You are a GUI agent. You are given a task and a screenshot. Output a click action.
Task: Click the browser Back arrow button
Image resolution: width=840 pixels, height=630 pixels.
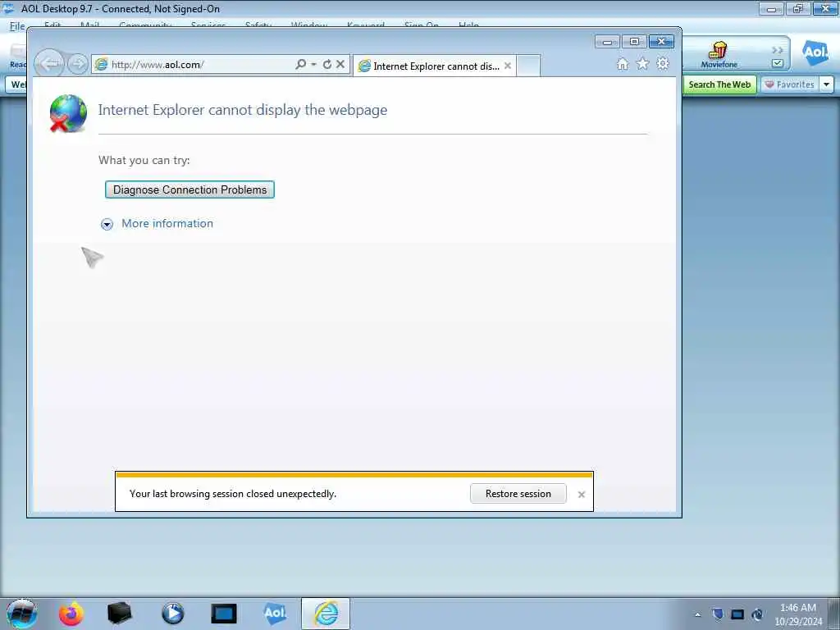(49, 64)
